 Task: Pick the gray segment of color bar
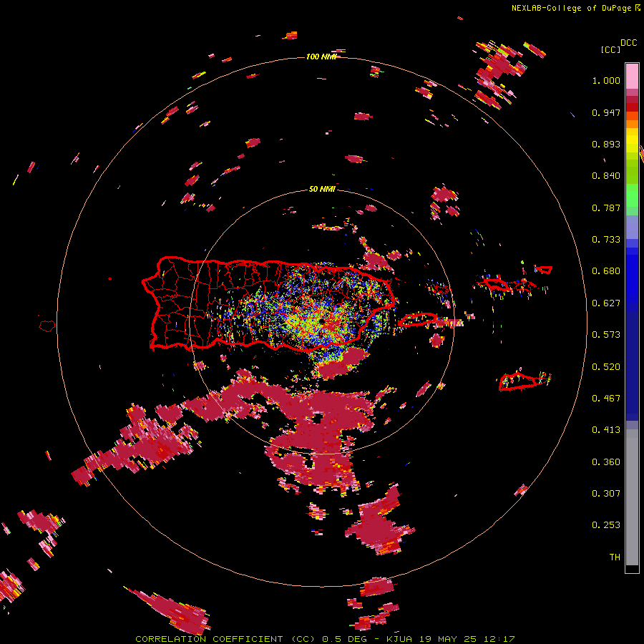632,497
